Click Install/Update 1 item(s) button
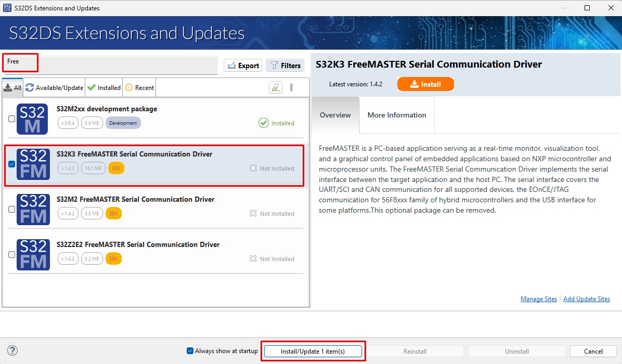Image resolution: width=622 pixels, height=364 pixels. coord(313,352)
